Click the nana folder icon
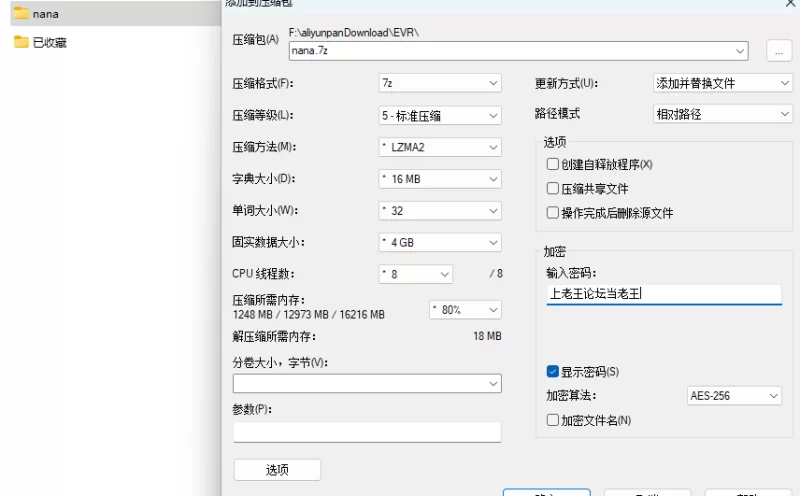 [x=21, y=14]
